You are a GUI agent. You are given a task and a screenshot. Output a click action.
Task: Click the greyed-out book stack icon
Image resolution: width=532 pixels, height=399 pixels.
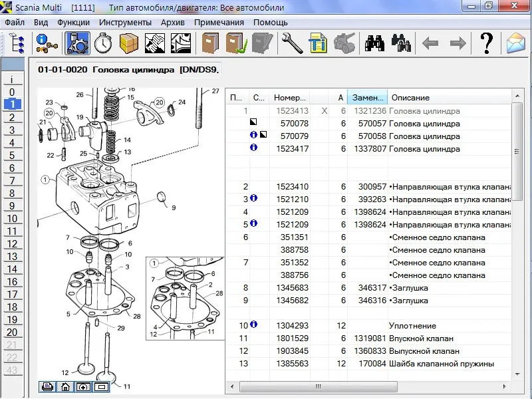(262, 43)
